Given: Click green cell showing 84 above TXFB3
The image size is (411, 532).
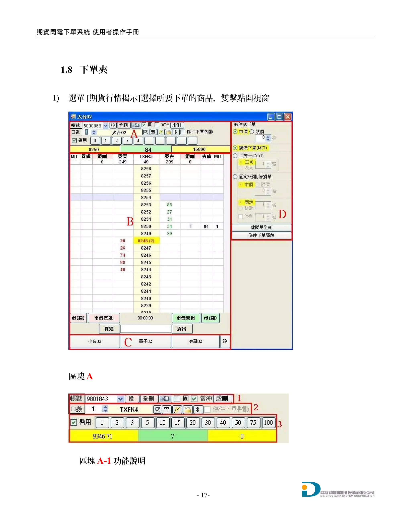Looking at the screenshot, I should (x=146, y=150).
